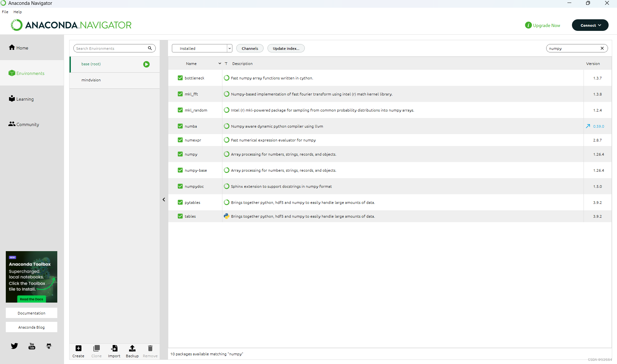Image resolution: width=617 pixels, height=364 pixels.
Task: Click the Version column header
Action: coord(593,64)
